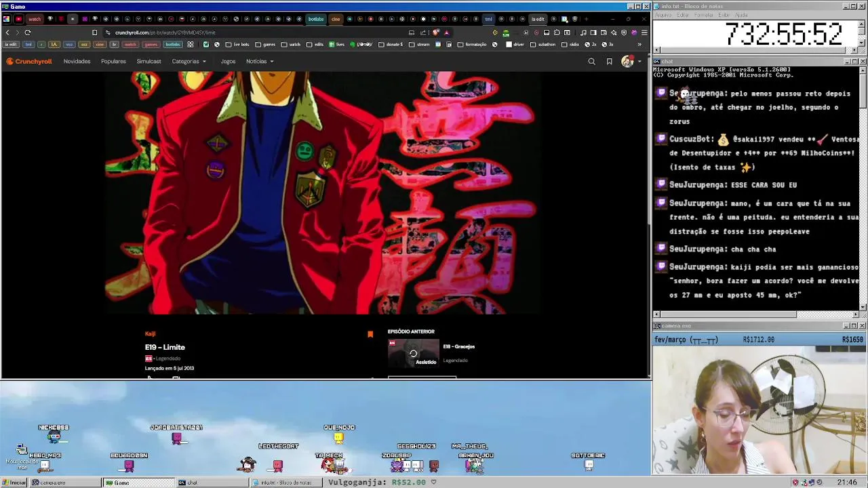Open the 'edits' bookmark folder
This screenshot has width=868, height=488.
pos(315,45)
